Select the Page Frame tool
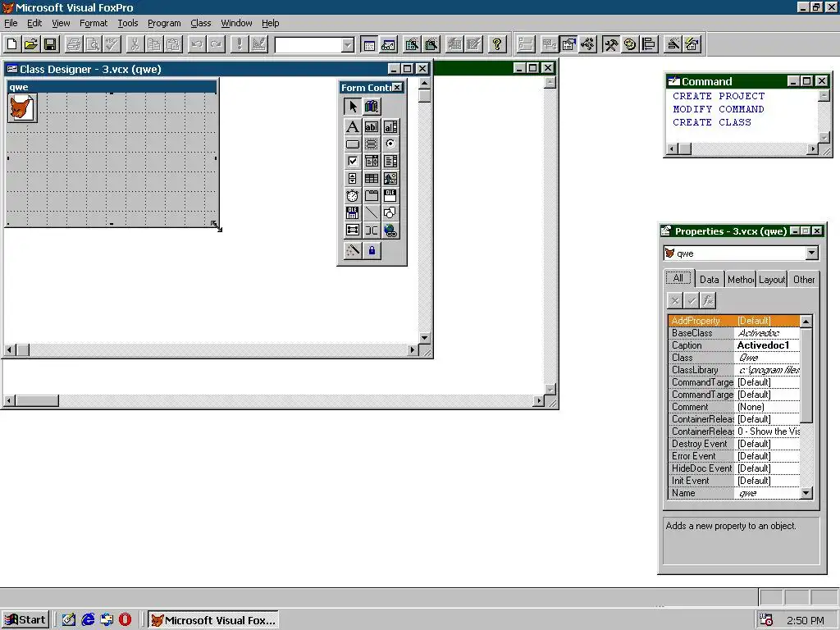The height and width of the screenshot is (630, 840). pos(372,195)
